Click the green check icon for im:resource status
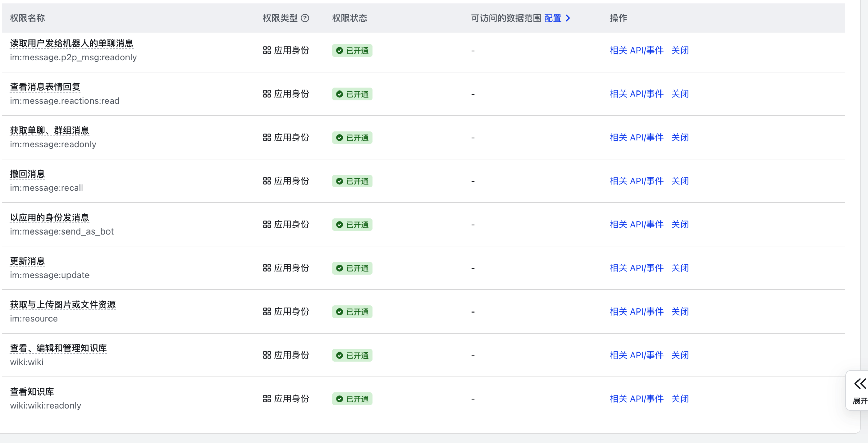This screenshot has width=868, height=443. (x=339, y=312)
